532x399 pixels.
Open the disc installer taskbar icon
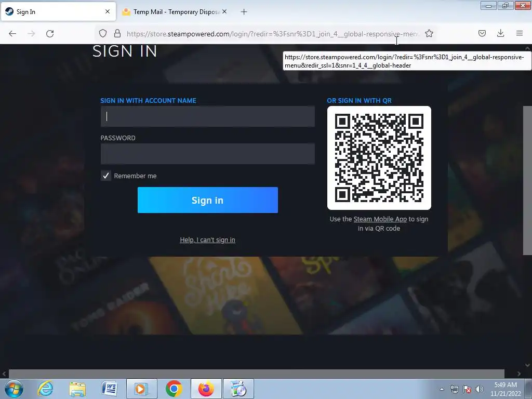tap(238, 389)
